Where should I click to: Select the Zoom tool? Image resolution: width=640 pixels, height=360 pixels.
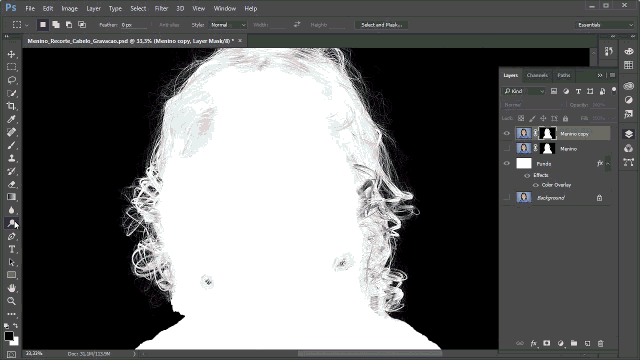coord(11,301)
